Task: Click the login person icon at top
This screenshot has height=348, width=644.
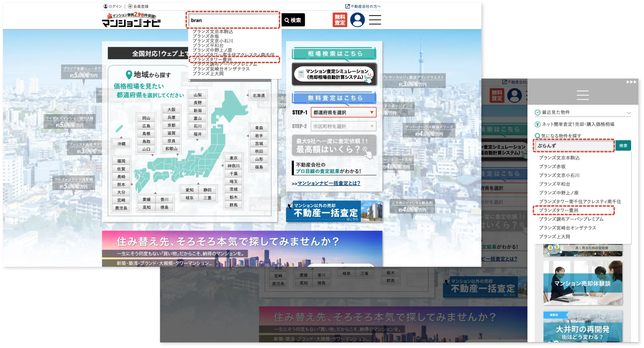Action: [x=106, y=6]
